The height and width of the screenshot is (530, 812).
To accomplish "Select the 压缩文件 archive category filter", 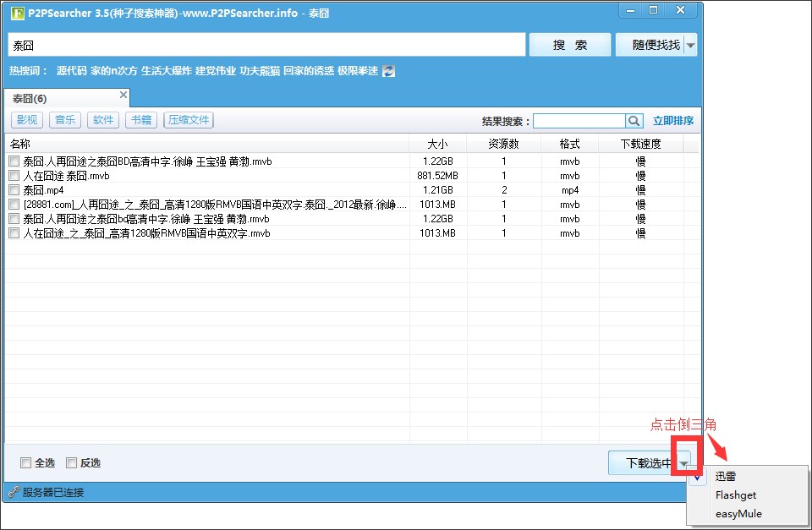I will point(188,120).
